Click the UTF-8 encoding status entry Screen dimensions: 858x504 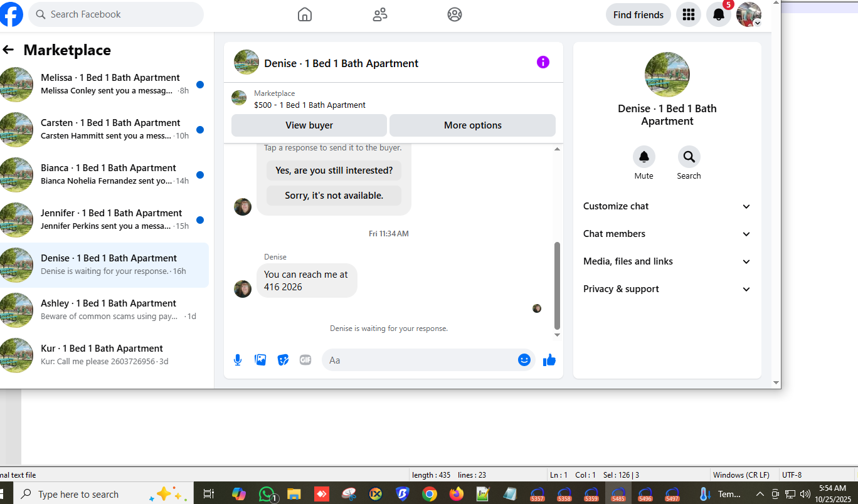point(792,475)
